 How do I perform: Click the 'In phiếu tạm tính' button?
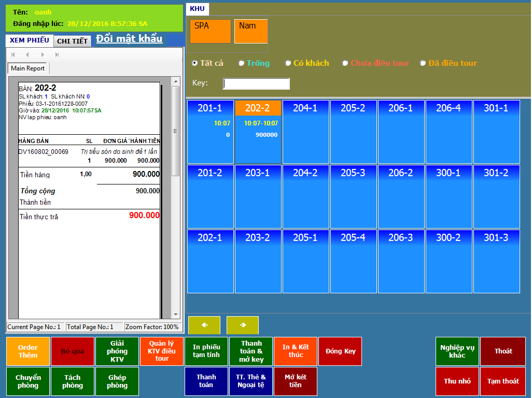point(206,351)
